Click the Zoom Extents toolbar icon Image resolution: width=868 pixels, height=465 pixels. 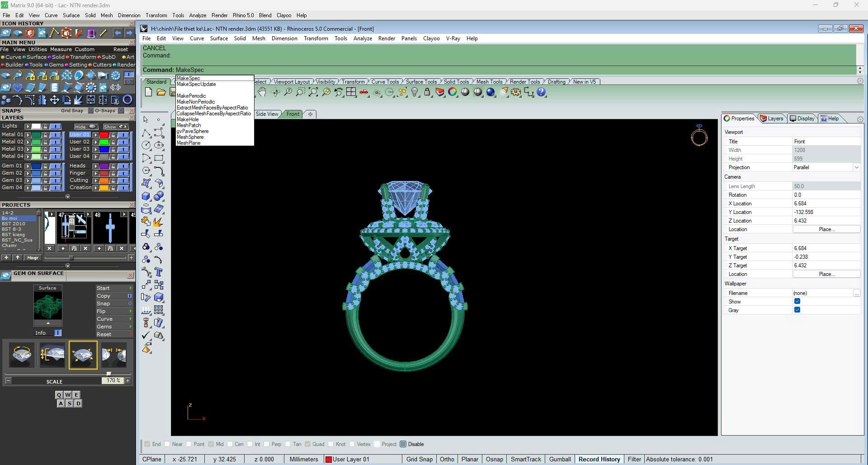(313, 92)
